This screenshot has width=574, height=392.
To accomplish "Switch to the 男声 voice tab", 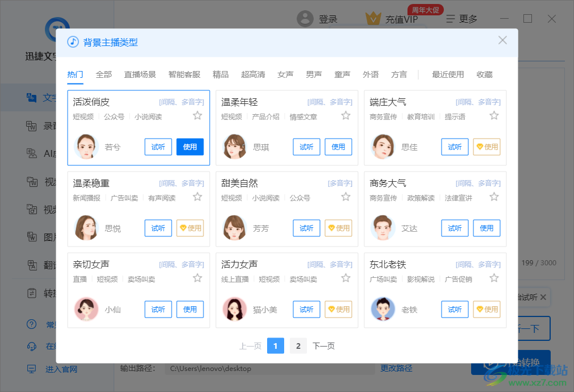I will point(313,74).
